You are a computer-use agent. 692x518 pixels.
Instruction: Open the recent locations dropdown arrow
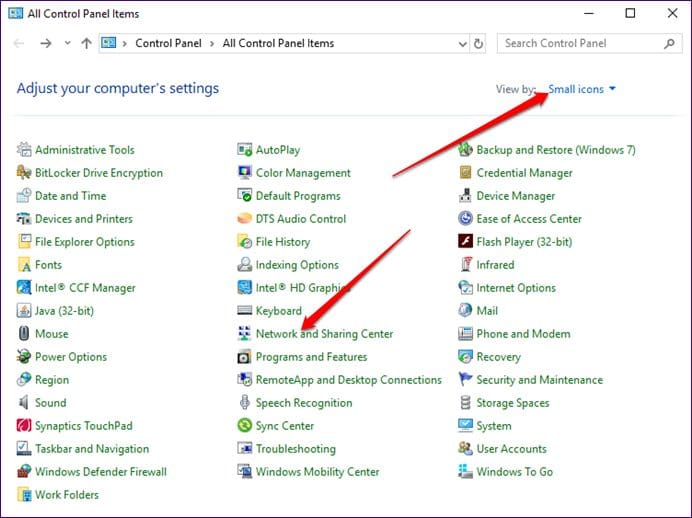click(x=68, y=43)
